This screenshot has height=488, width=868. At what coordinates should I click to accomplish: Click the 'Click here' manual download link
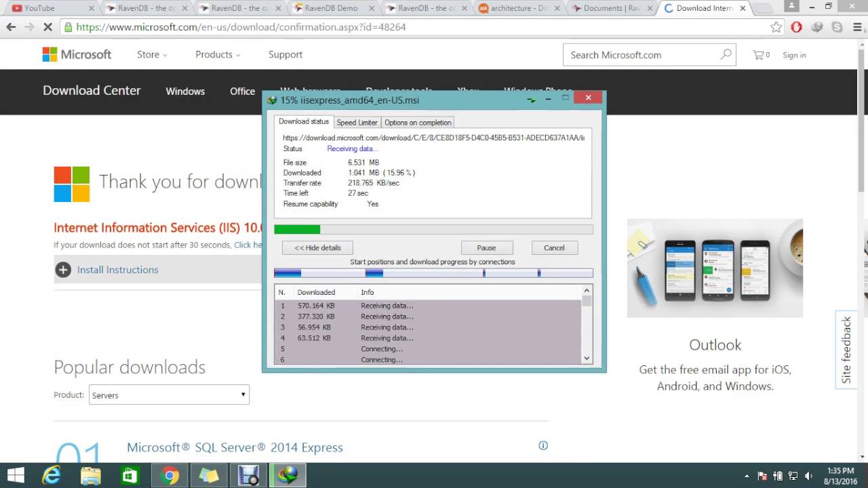[x=248, y=245]
